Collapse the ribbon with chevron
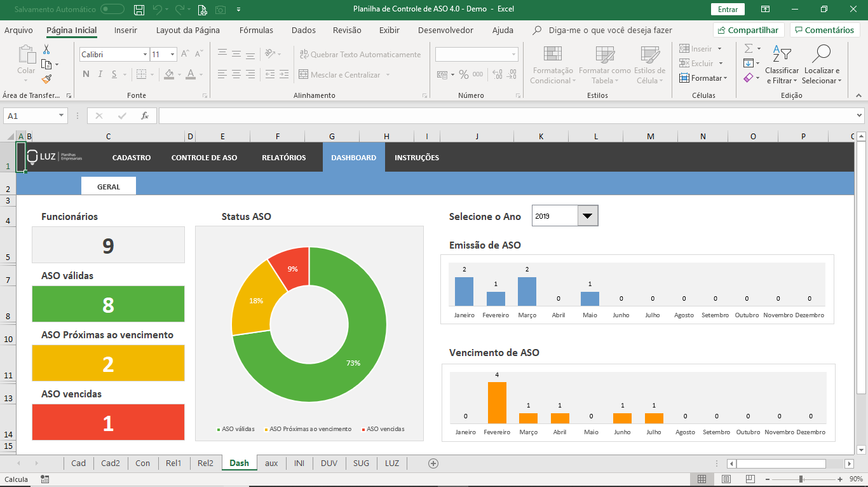Image resolution: width=868 pixels, height=487 pixels. pos(858,95)
